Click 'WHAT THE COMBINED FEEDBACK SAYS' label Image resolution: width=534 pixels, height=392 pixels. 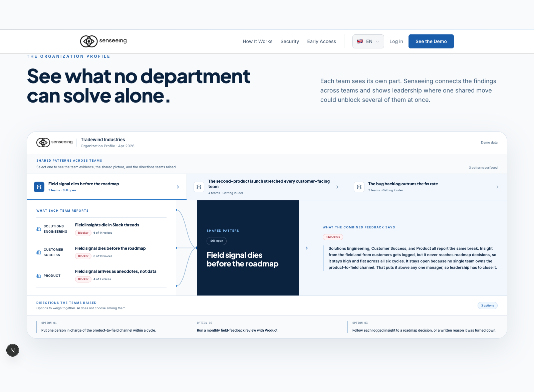(359, 227)
